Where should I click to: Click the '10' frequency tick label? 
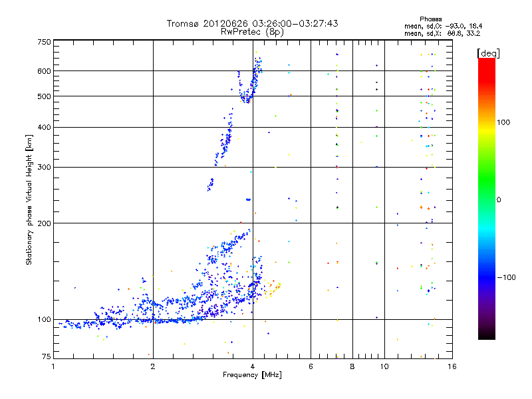[384, 366]
